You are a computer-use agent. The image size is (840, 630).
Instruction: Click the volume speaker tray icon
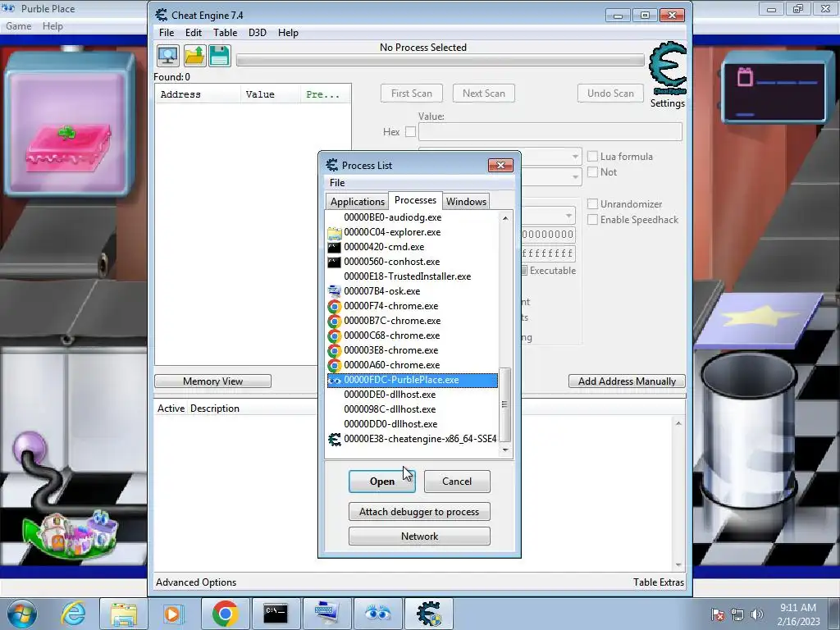[756, 614]
